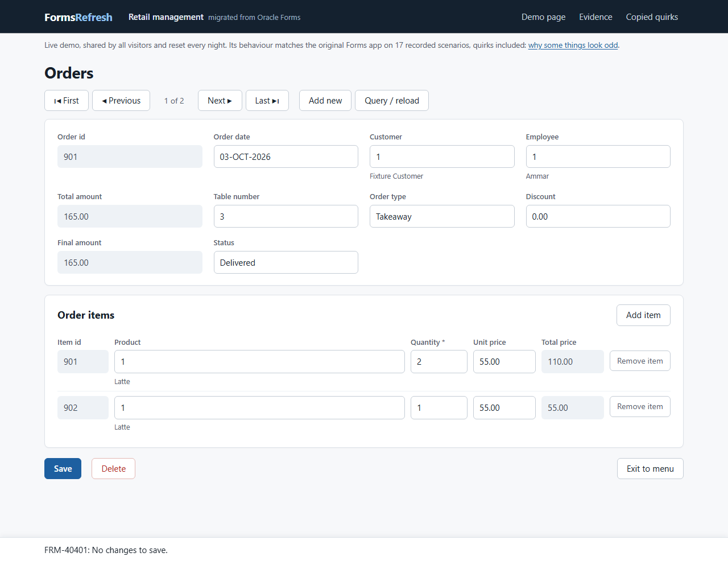Click the 'Order items' section heading
This screenshot has height=569, width=728.
click(x=86, y=315)
